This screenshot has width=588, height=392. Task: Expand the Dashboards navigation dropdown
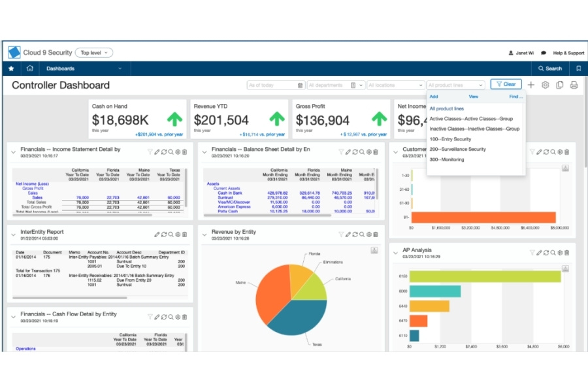84,68
